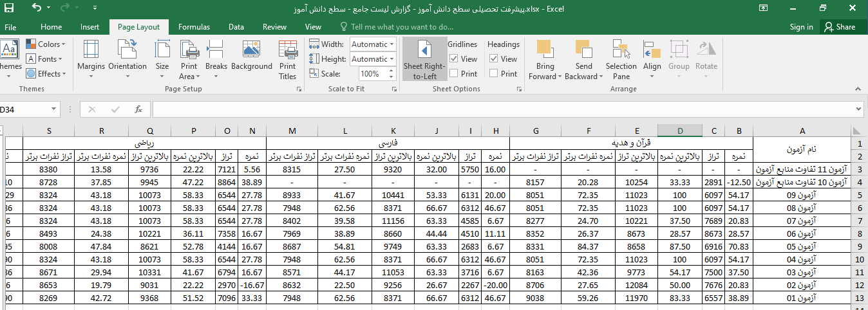Image resolution: width=868 pixels, height=310 pixels.
Task: Click the Undo icon
Action: coord(37,8)
